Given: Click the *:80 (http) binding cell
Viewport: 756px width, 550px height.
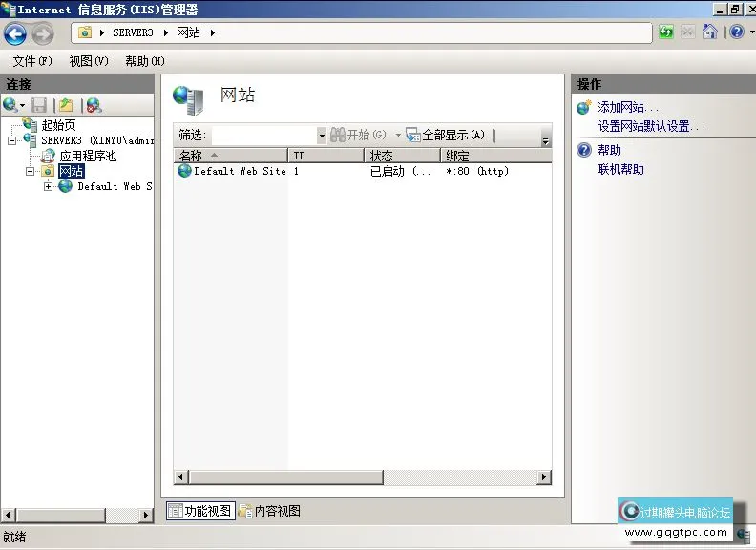Looking at the screenshot, I should (477, 171).
